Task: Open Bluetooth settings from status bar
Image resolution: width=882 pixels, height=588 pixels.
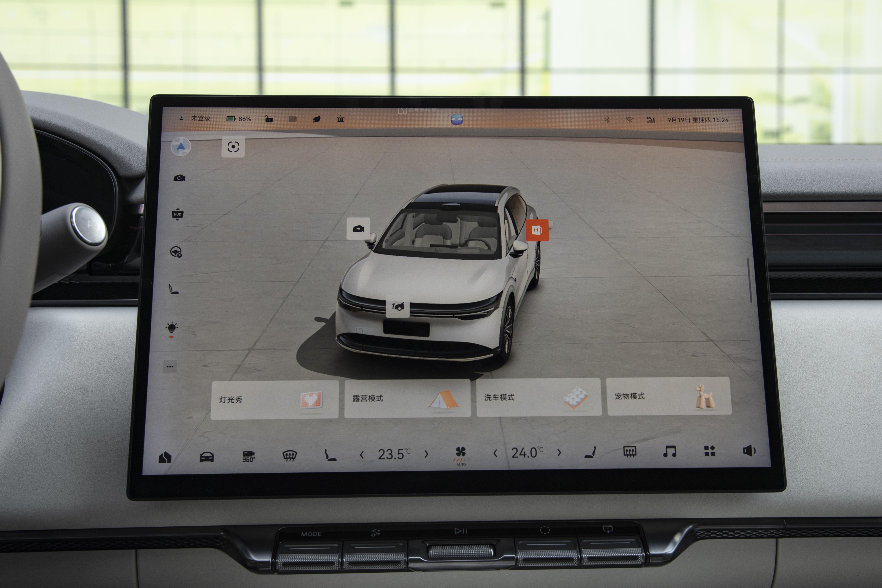Action: pos(607,120)
